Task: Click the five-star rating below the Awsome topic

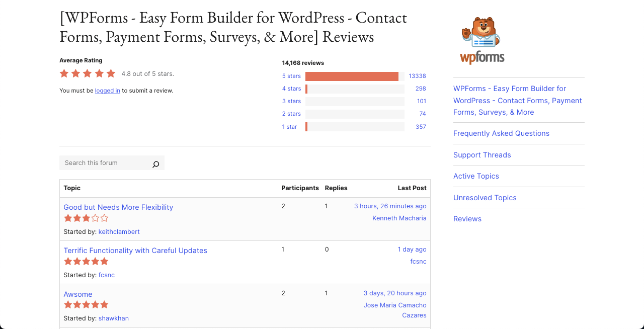Action: coord(86,304)
